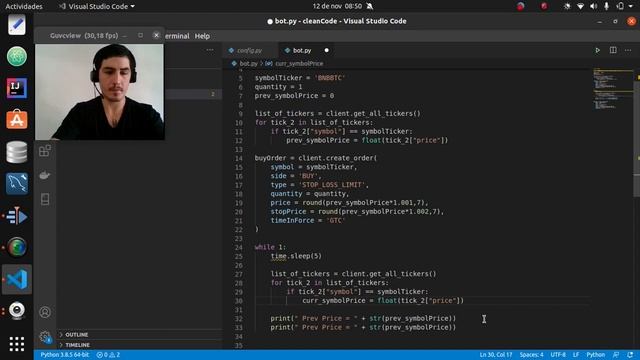Viewport: 640px width, 360px height.
Task: Open the clock 12 de nov 08:50
Action: [337, 6]
